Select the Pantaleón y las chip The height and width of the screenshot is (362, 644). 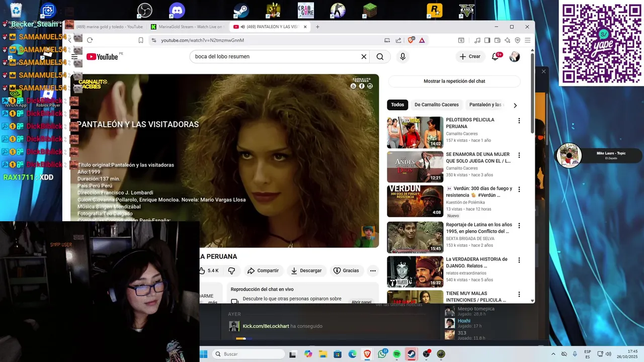pyautogui.click(x=485, y=105)
